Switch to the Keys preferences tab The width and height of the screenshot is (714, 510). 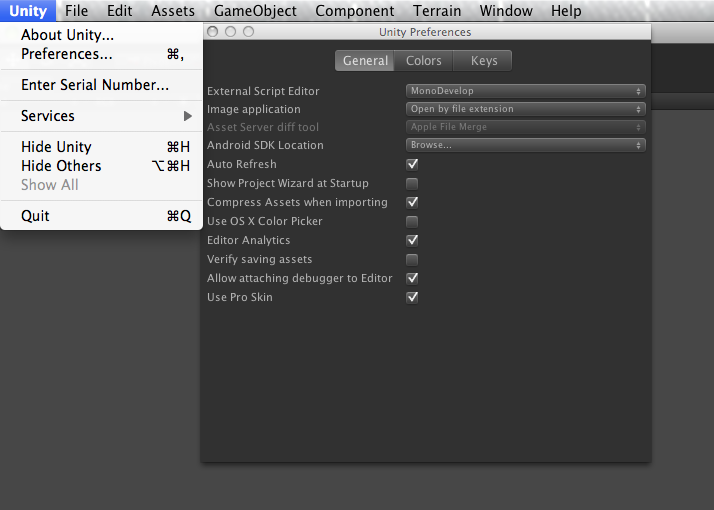tap(484, 61)
